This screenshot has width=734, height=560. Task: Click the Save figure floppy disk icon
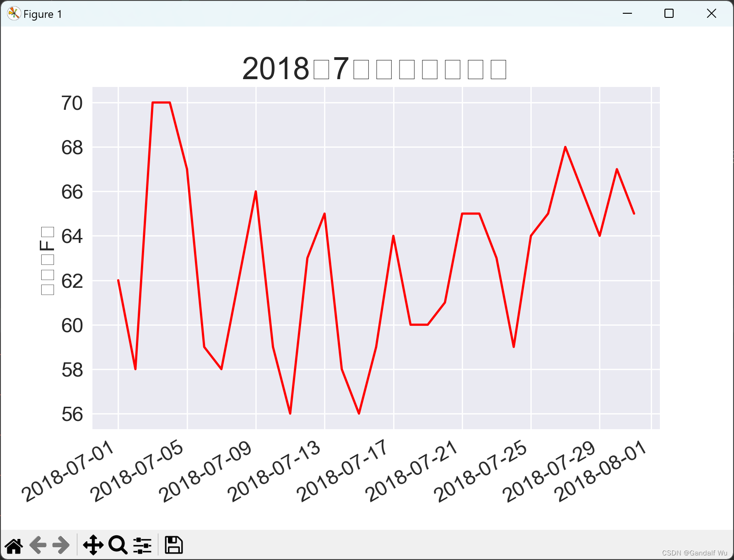tap(173, 545)
